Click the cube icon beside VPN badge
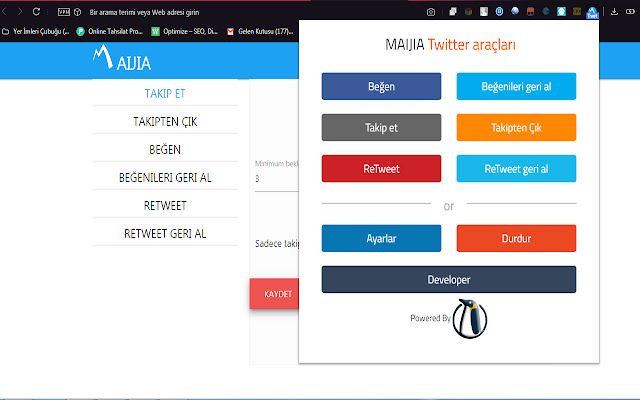The image size is (640, 400). tap(78, 12)
